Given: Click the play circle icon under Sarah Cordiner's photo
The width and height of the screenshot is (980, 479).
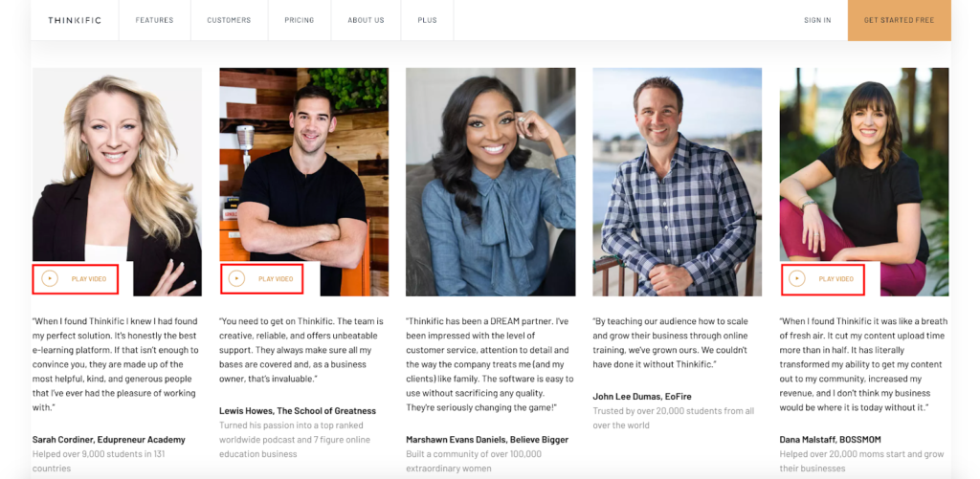Looking at the screenshot, I should pyautogui.click(x=50, y=278).
